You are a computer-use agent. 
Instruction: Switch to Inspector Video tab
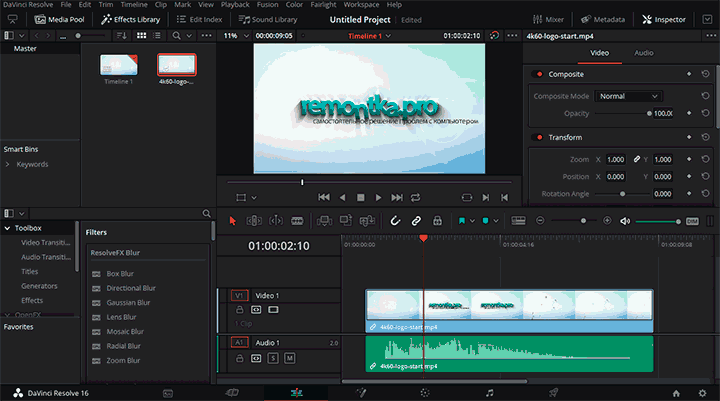pyautogui.click(x=599, y=53)
